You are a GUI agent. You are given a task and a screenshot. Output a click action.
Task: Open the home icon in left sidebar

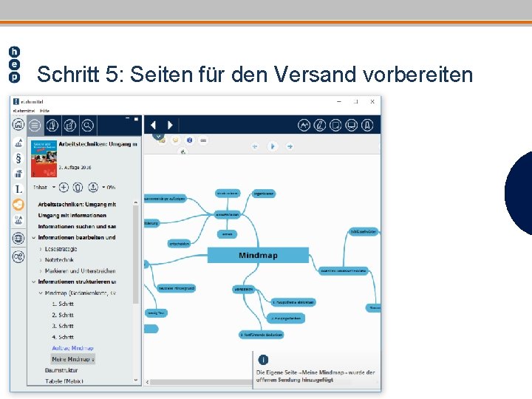point(18,125)
